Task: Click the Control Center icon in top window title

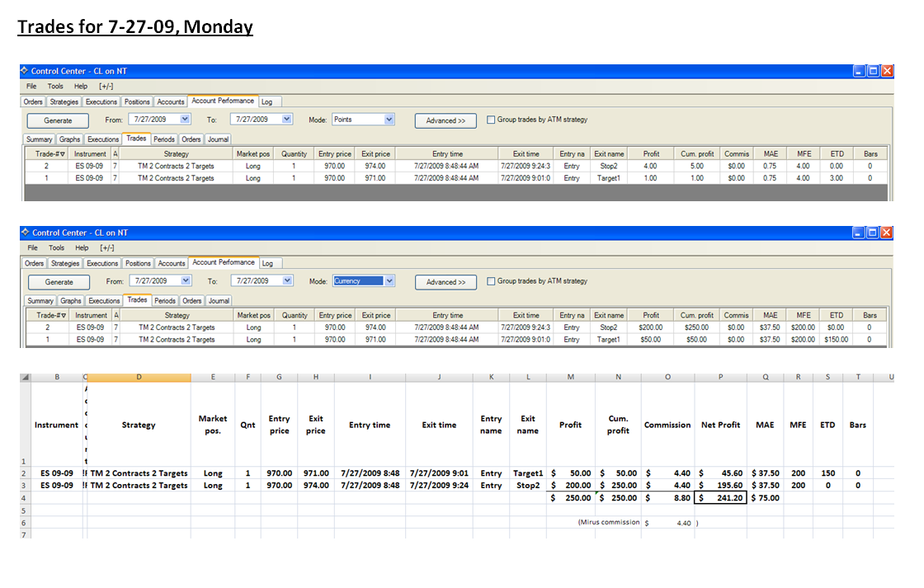Action: [x=24, y=71]
